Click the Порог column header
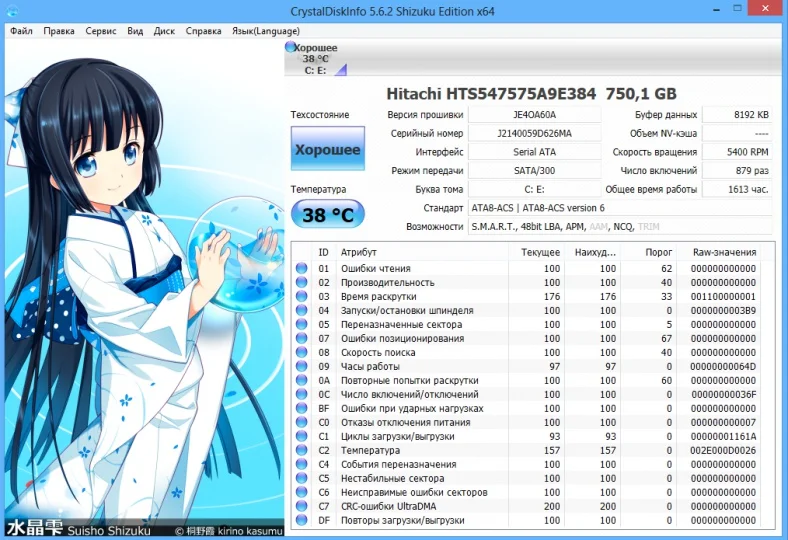The width and height of the screenshot is (788, 540). [648, 252]
